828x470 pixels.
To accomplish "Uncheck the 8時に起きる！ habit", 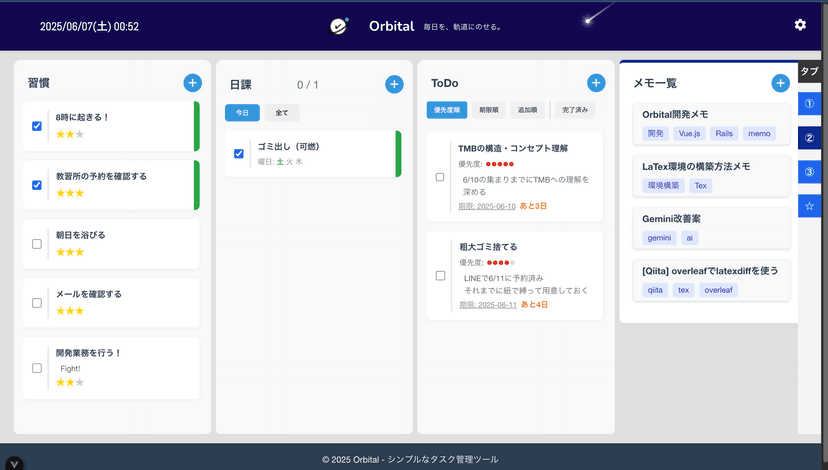I will [37, 126].
